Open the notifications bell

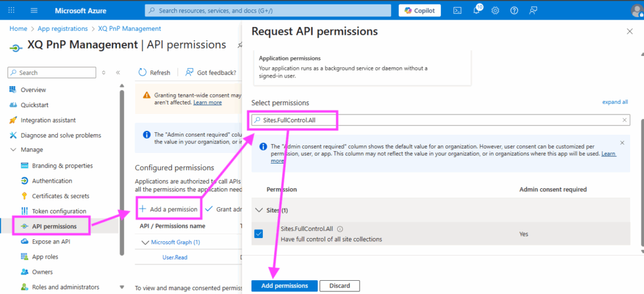click(477, 11)
